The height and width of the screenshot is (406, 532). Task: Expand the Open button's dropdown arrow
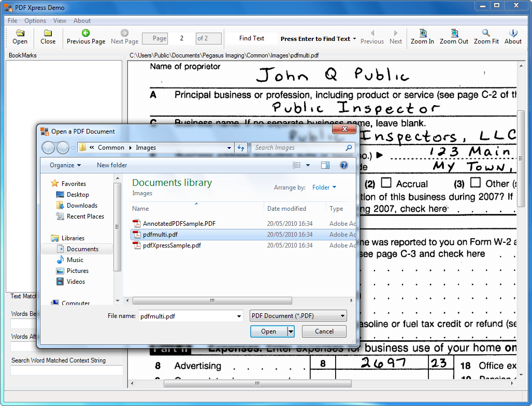pyautogui.click(x=290, y=331)
